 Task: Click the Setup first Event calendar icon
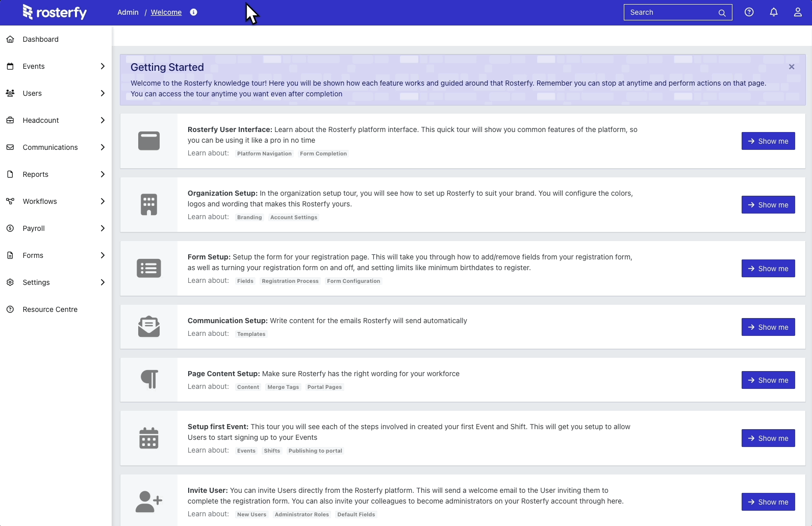[148, 438]
